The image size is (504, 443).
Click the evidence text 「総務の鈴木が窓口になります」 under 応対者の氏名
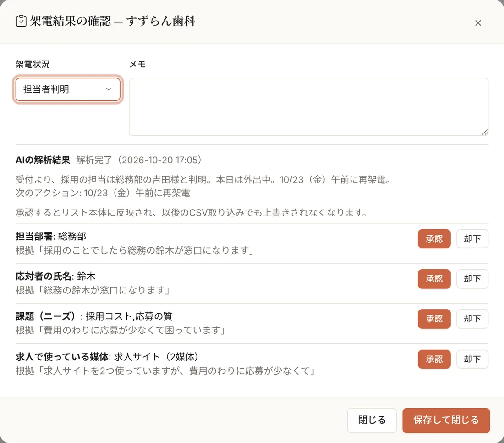coord(93,290)
